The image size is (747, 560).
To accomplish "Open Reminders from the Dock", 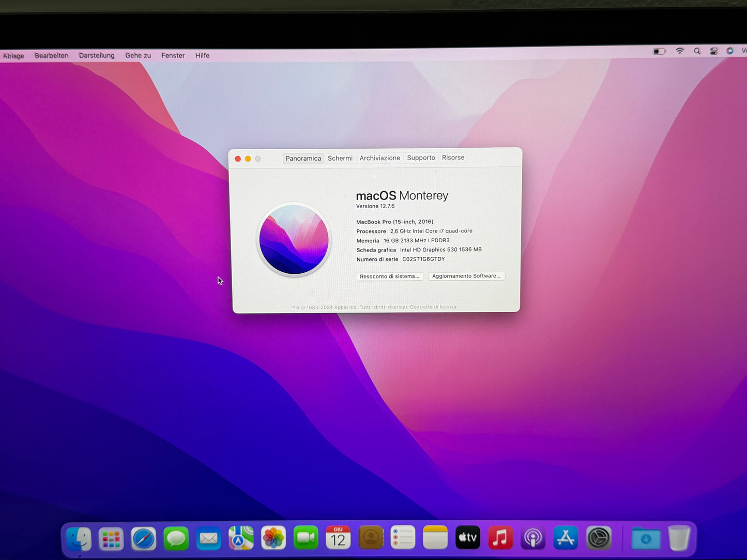I will coord(403,538).
